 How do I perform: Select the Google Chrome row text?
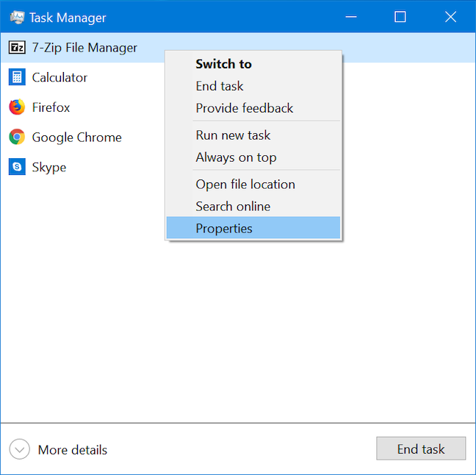[77, 137]
